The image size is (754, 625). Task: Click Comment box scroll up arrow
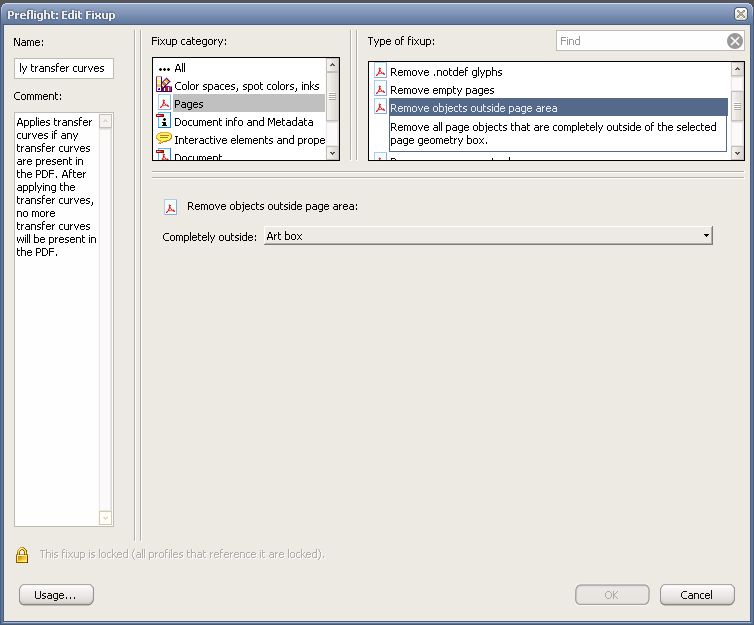coord(106,121)
